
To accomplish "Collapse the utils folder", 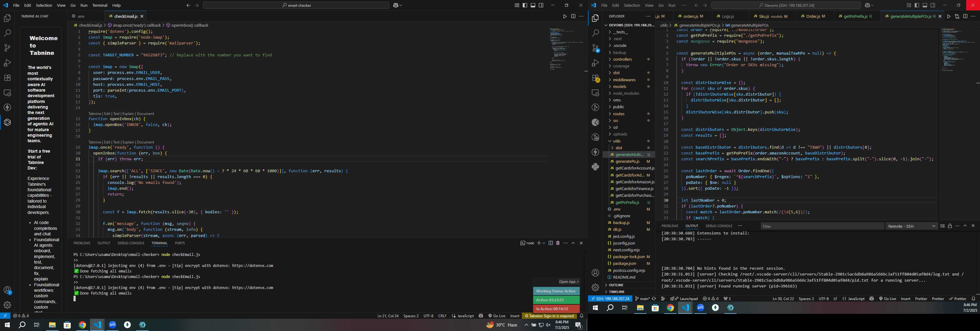I will point(629,141).
